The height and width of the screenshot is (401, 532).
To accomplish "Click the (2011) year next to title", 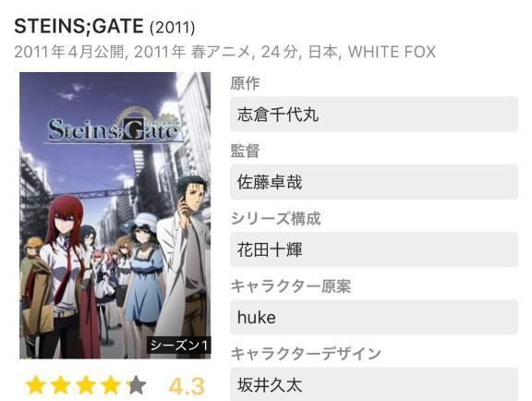I will point(173,27).
